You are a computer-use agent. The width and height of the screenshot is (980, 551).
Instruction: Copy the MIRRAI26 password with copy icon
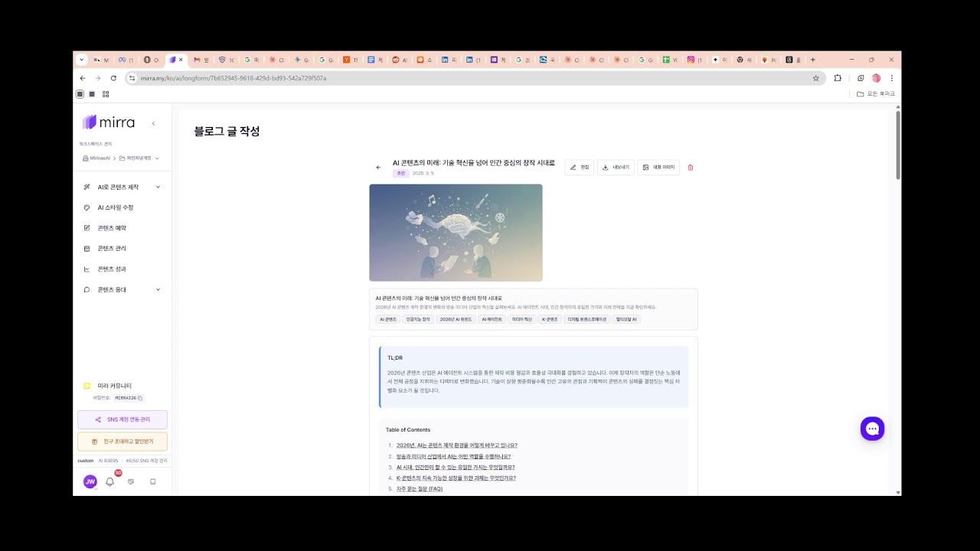pyautogui.click(x=140, y=398)
